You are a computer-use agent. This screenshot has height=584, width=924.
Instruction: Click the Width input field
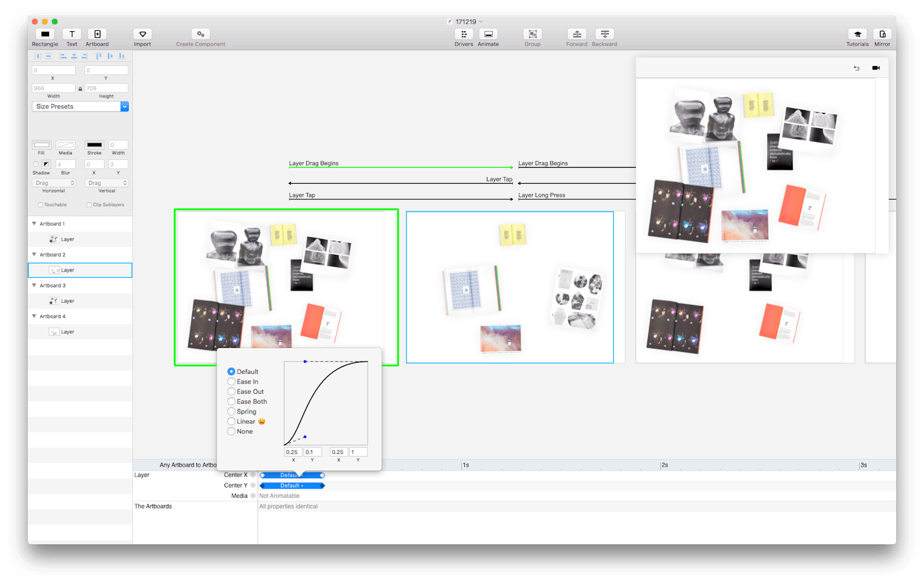pos(53,88)
